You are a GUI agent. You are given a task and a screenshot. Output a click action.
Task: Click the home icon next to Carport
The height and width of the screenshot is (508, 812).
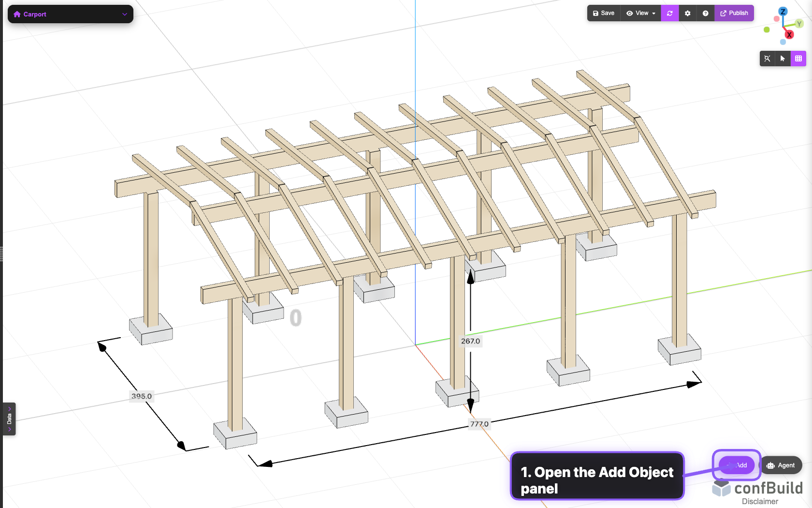(17, 14)
